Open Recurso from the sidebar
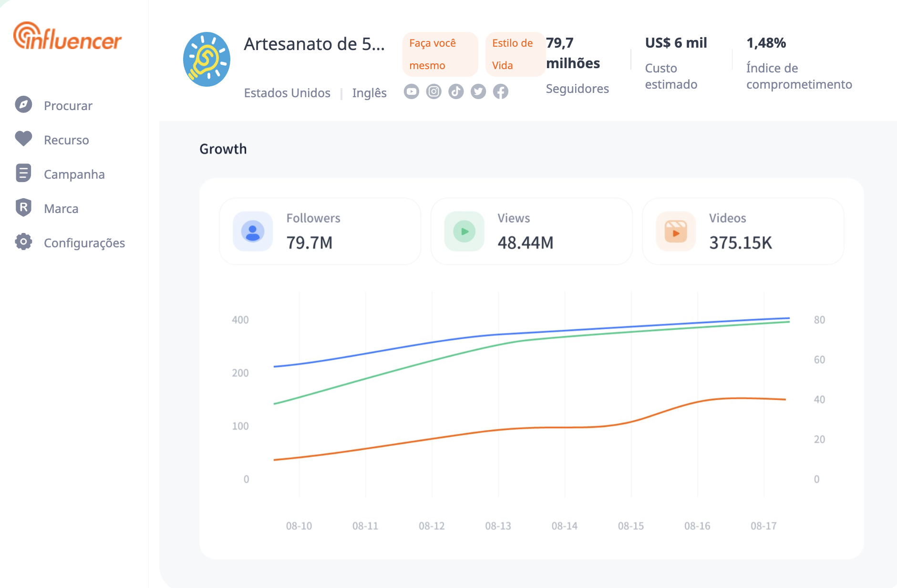The image size is (897, 588). [x=66, y=140]
